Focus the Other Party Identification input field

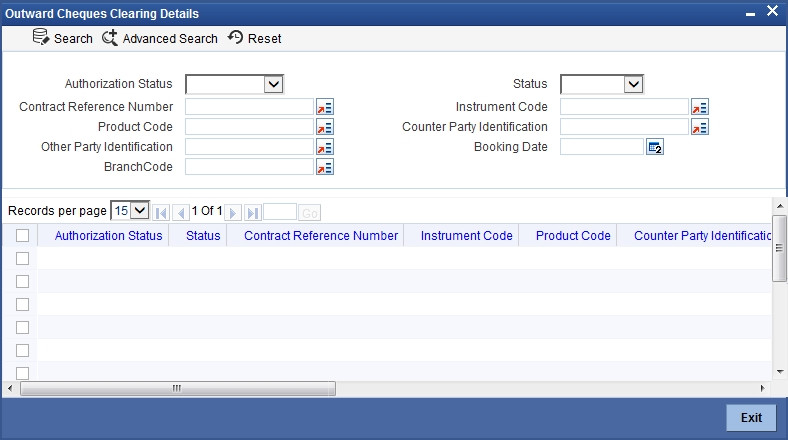click(249, 147)
